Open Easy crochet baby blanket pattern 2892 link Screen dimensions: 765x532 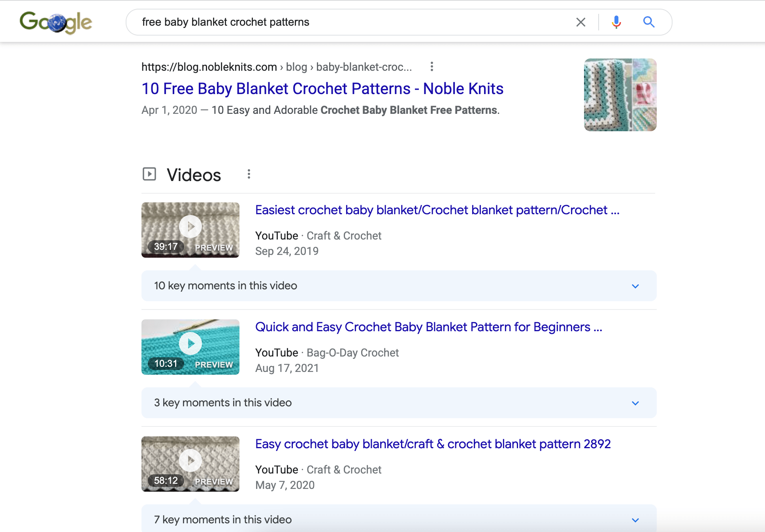pos(433,444)
